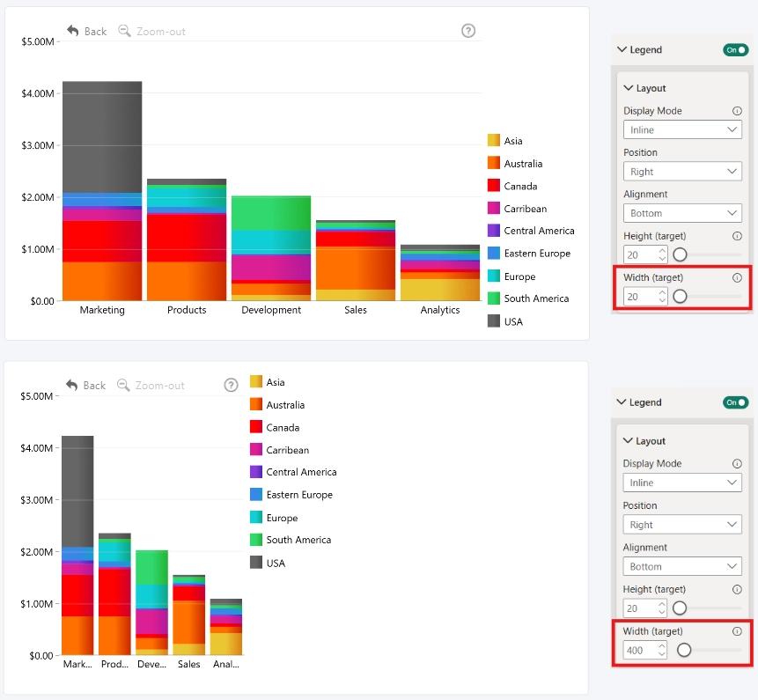Turn off the Legend toggle in the Width 400 panel

pyautogui.click(x=735, y=402)
